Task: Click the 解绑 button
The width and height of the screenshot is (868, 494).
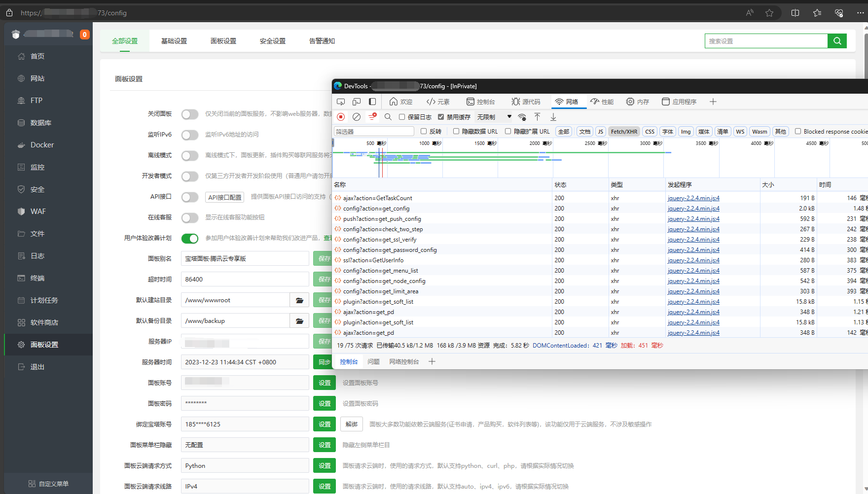Action: click(352, 424)
